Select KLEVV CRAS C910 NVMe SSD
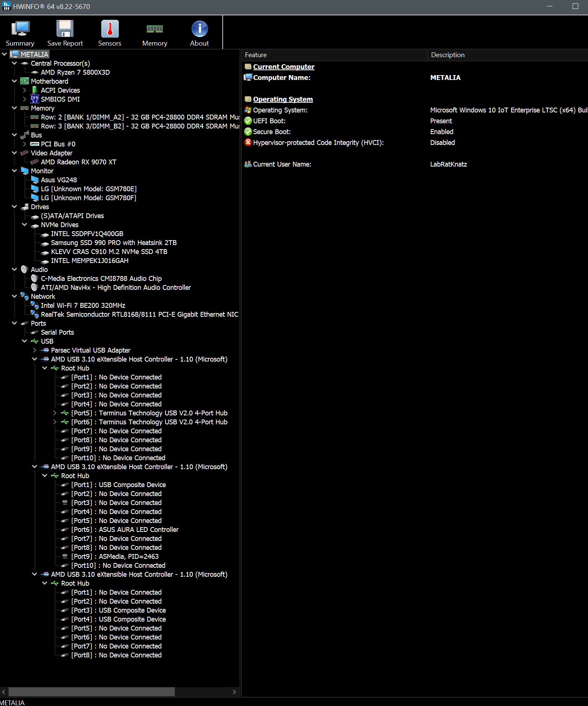Viewport: 588px width, 706px height. tap(109, 251)
